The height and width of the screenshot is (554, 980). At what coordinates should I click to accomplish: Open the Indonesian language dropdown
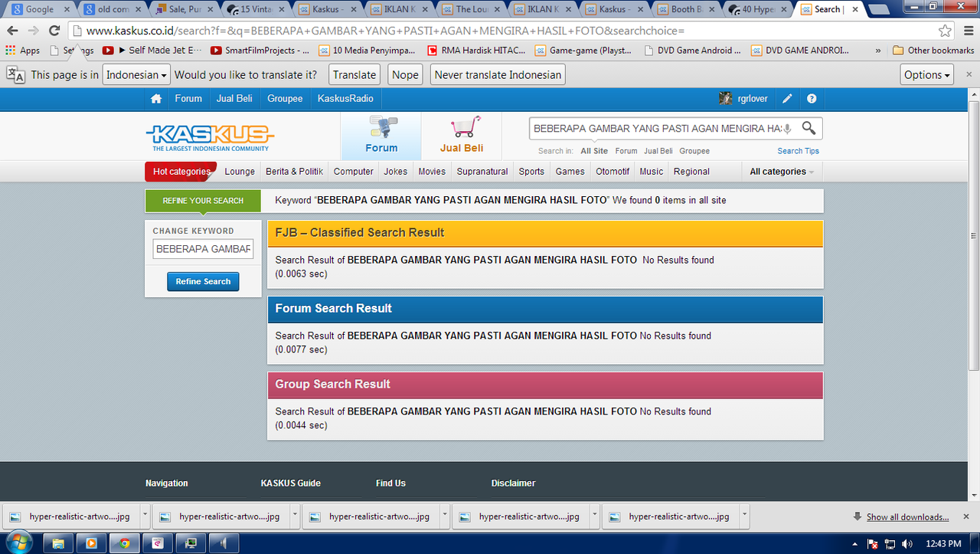[x=137, y=74]
